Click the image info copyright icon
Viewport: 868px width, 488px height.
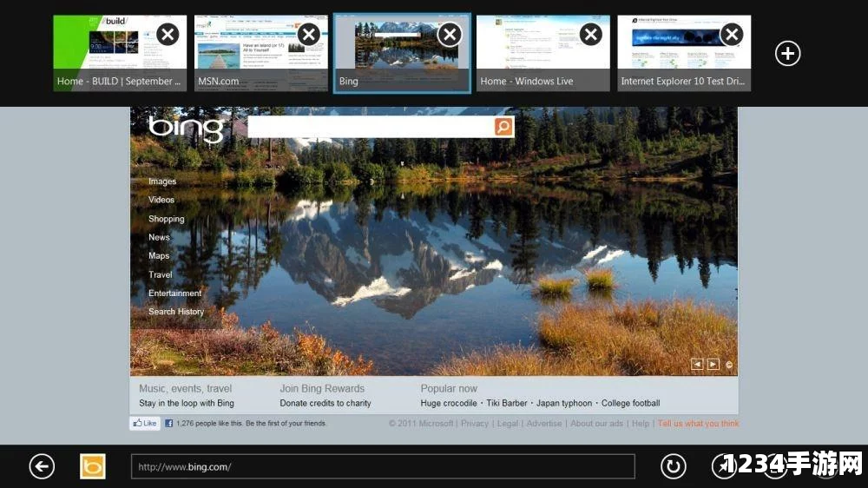729,365
